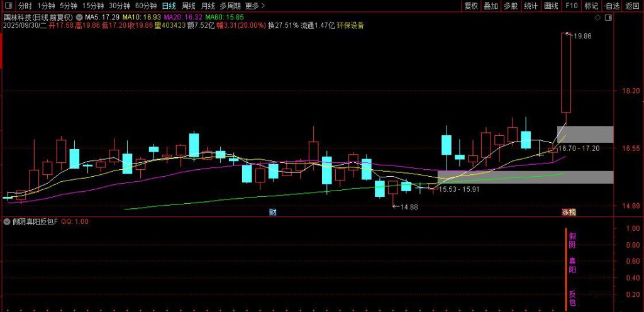Click the lower gray gap zone
This screenshot has height=312, width=644.
coord(526,177)
